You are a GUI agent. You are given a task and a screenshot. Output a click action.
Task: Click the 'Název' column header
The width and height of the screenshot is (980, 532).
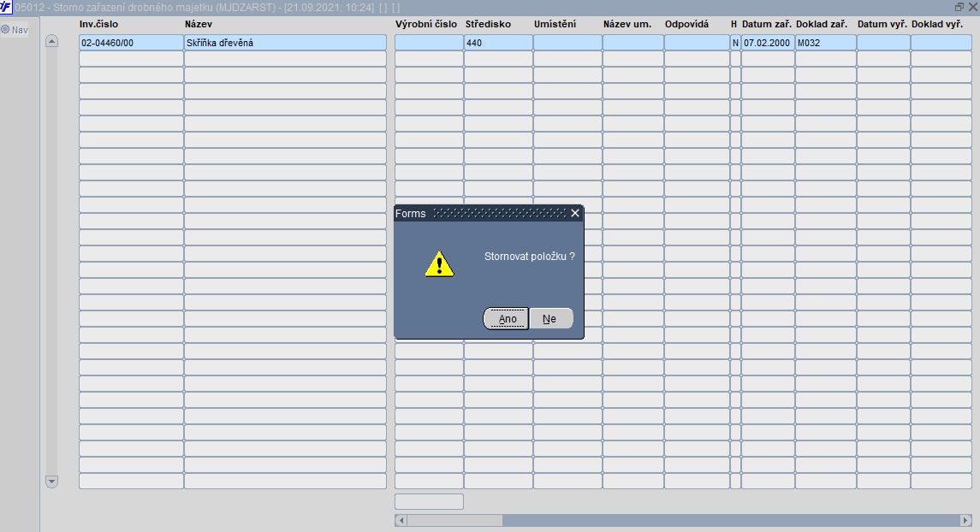[198, 24]
